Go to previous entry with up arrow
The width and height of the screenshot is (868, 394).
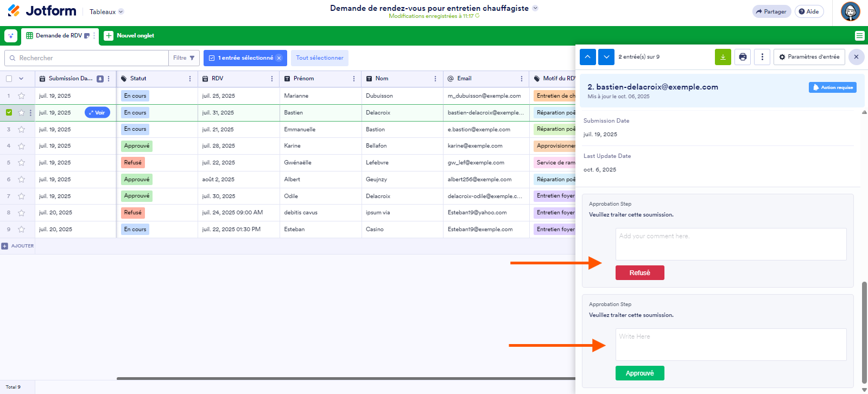click(588, 57)
